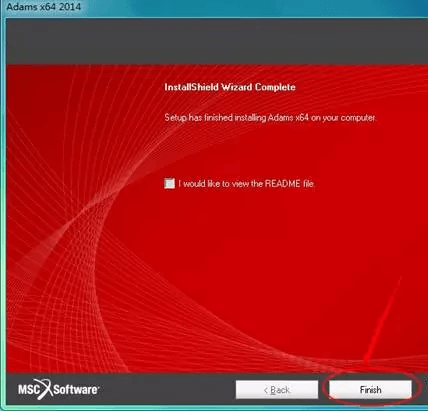Click the dark footer bar beside the logo
This screenshot has height=411, width=428.
167,389
